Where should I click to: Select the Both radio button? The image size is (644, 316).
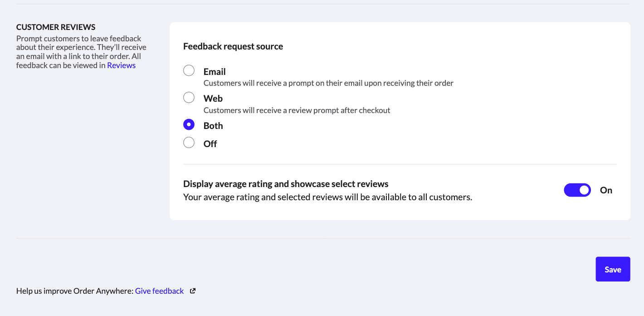tap(189, 124)
